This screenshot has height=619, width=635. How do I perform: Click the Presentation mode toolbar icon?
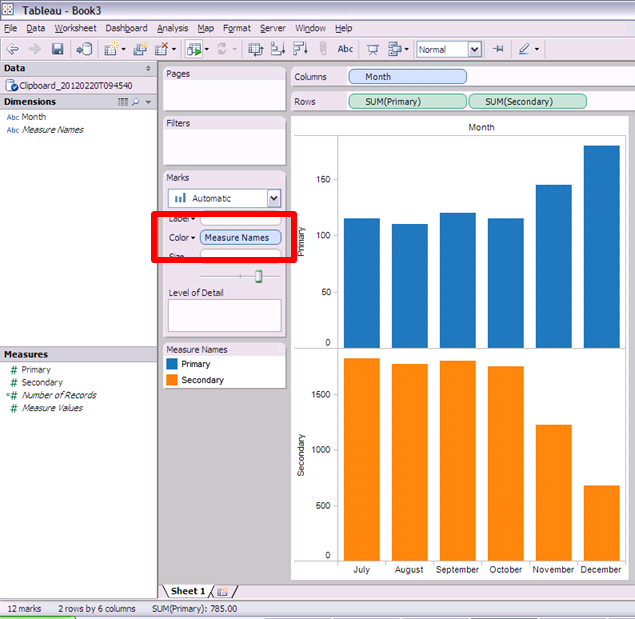(x=373, y=49)
